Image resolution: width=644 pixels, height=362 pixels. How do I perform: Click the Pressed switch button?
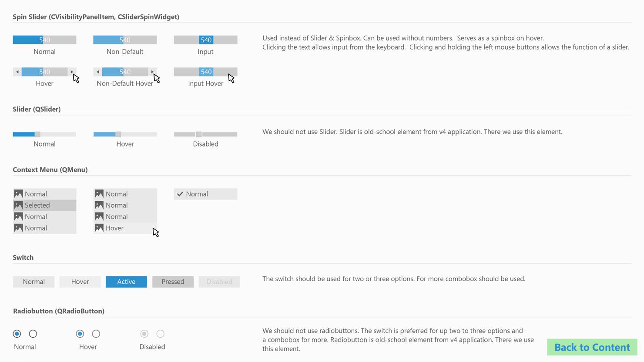pos(173,282)
